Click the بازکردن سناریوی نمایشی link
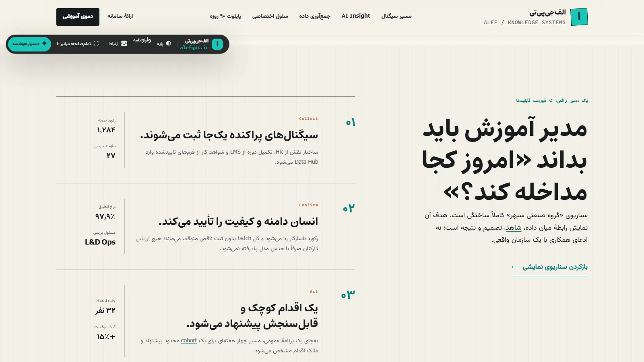This screenshot has width=644, height=362. [x=549, y=267]
